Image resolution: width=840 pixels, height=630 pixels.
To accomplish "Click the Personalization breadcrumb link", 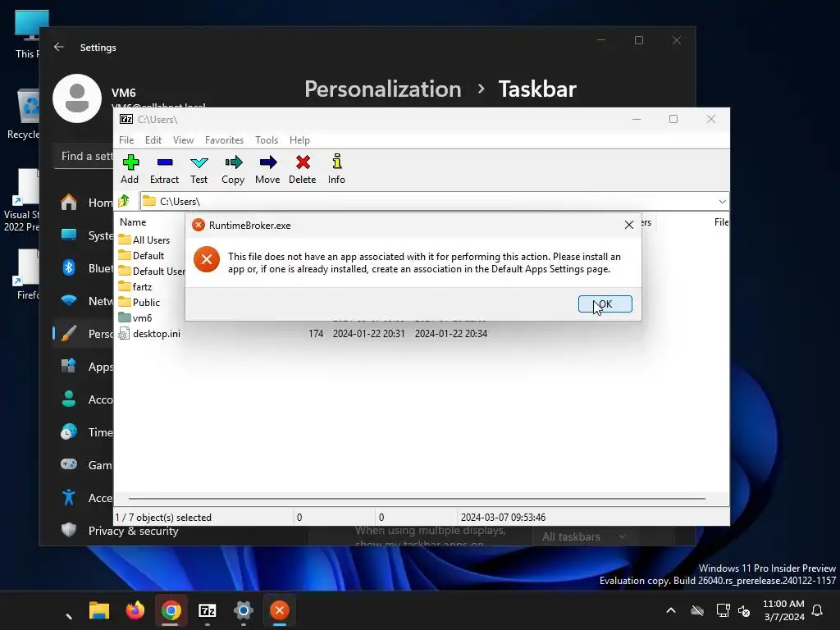I will tap(383, 89).
